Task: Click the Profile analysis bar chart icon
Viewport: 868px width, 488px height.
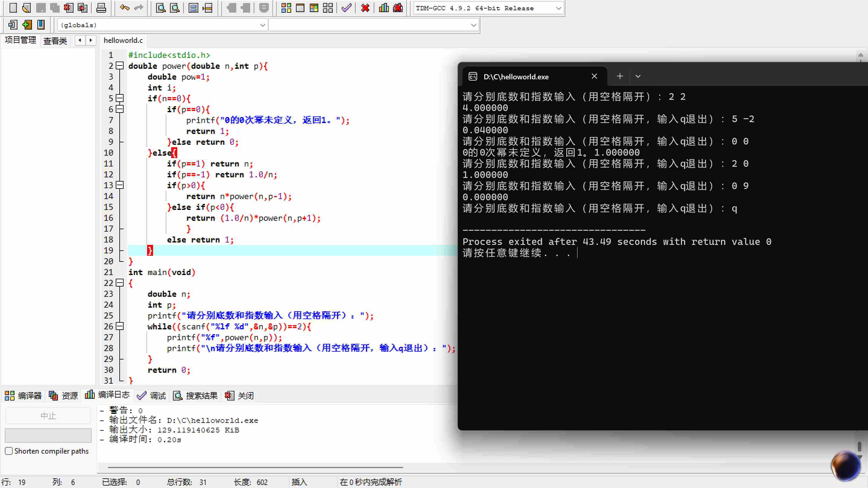Action: point(384,8)
